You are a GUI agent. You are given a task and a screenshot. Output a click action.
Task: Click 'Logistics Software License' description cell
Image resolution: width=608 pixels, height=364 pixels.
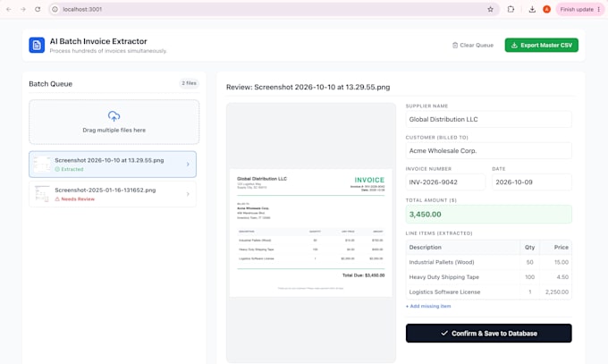[x=463, y=292]
